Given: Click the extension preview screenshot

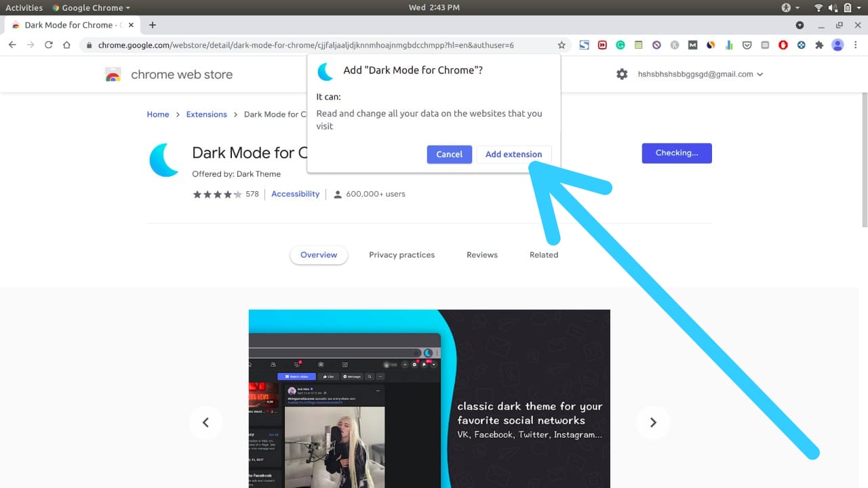Looking at the screenshot, I should (x=429, y=399).
